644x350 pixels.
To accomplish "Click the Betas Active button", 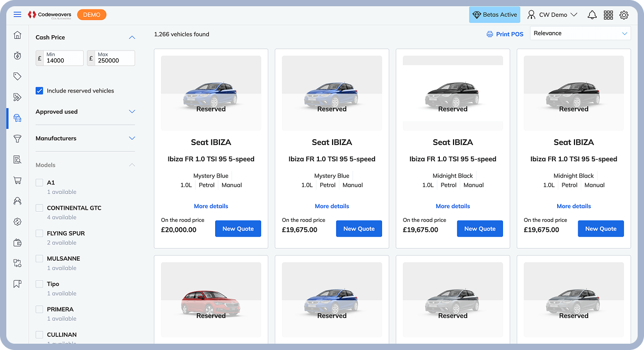I will pyautogui.click(x=495, y=15).
